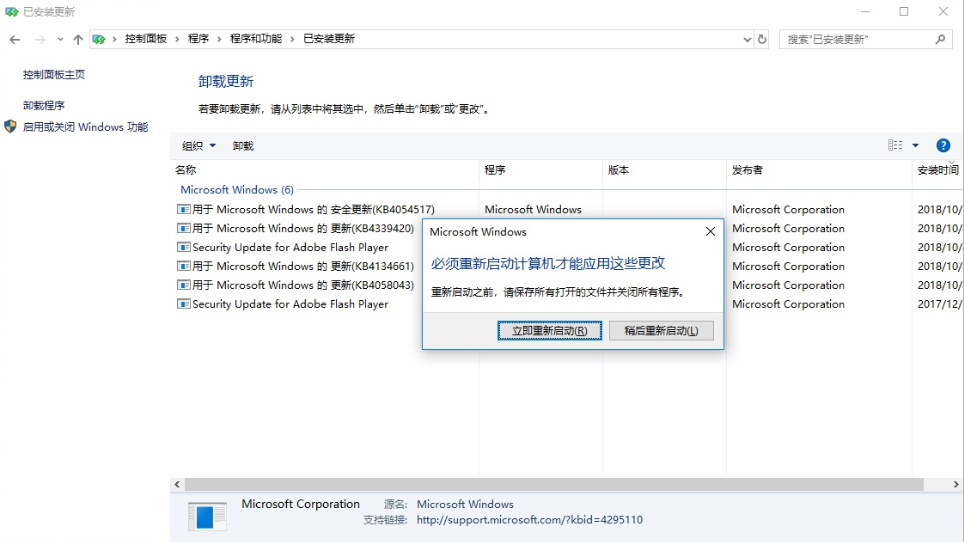Image resolution: width=964 pixels, height=542 pixels.
Task: Open help via the question mark icon
Action: tap(943, 146)
